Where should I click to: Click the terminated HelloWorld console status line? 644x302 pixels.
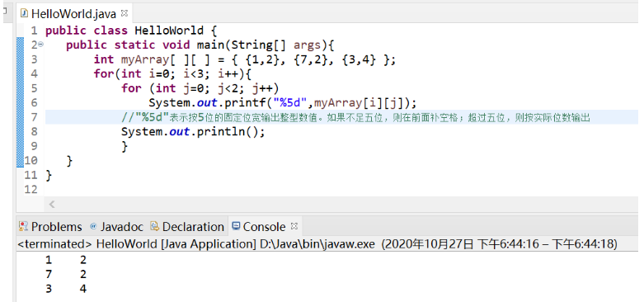coord(317,244)
